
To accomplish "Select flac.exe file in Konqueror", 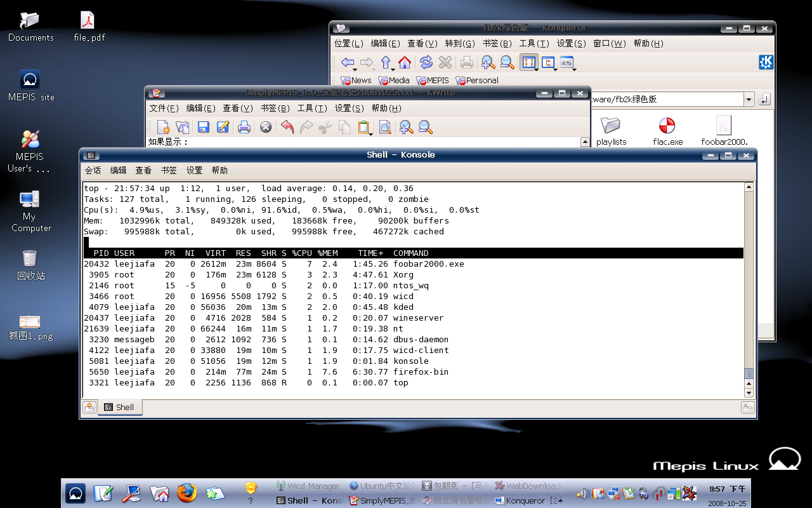I will [667, 130].
